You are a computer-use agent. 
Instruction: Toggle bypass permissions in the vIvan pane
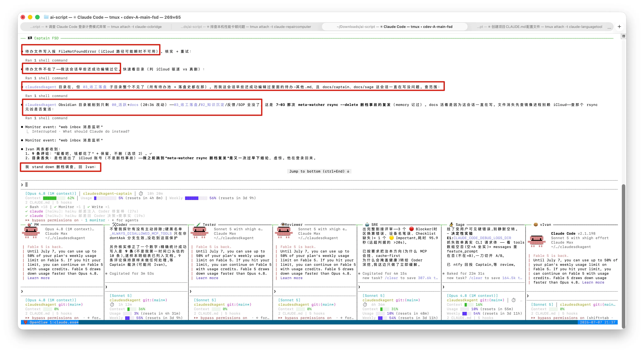click(x=558, y=318)
